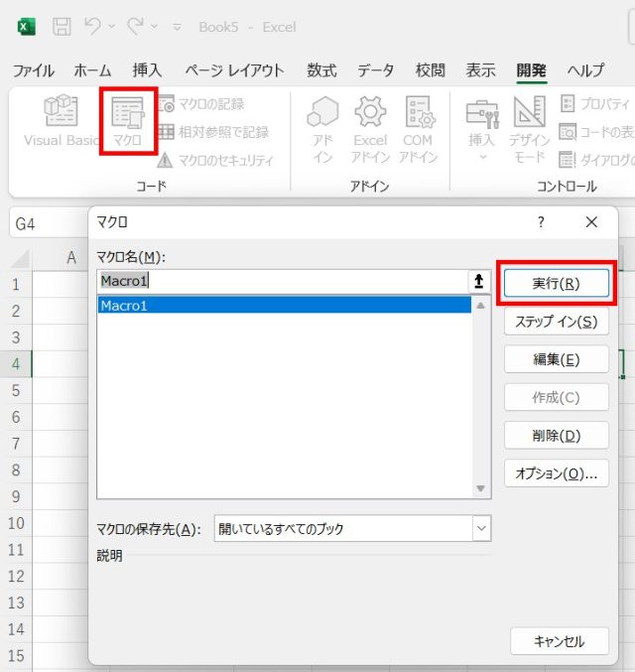The height and width of the screenshot is (672, 635).
Task: Switch to the 数式 ribbon tab
Action: pyautogui.click(x=321, y=70)
